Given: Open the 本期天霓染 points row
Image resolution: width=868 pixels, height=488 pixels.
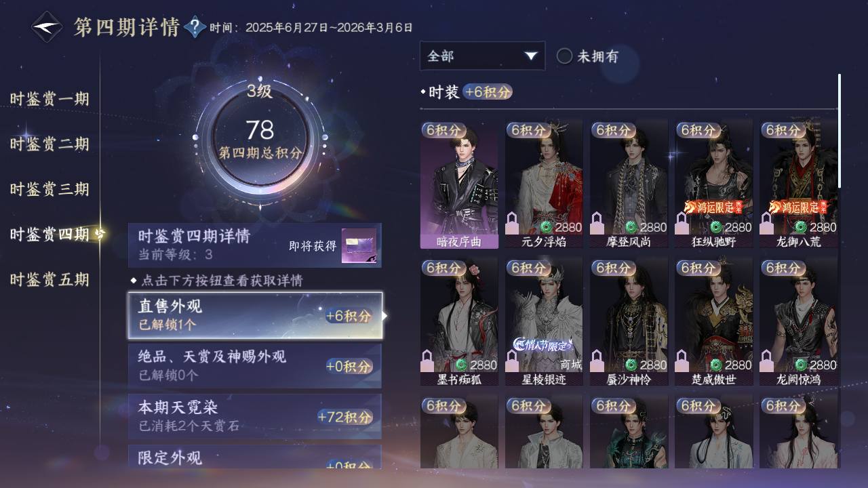Looking at the screenshot, I should (x=255, y=416).
